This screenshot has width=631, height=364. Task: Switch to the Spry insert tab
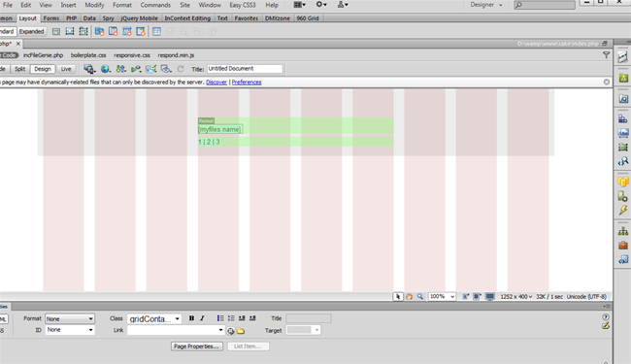pyautogui.click(x=108, y=18)
